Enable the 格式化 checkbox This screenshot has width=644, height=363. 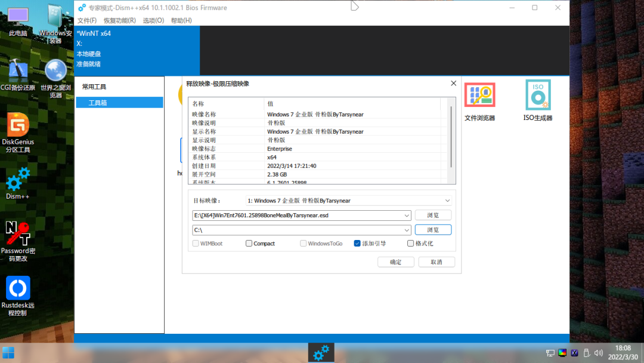(x=410, y=244)
